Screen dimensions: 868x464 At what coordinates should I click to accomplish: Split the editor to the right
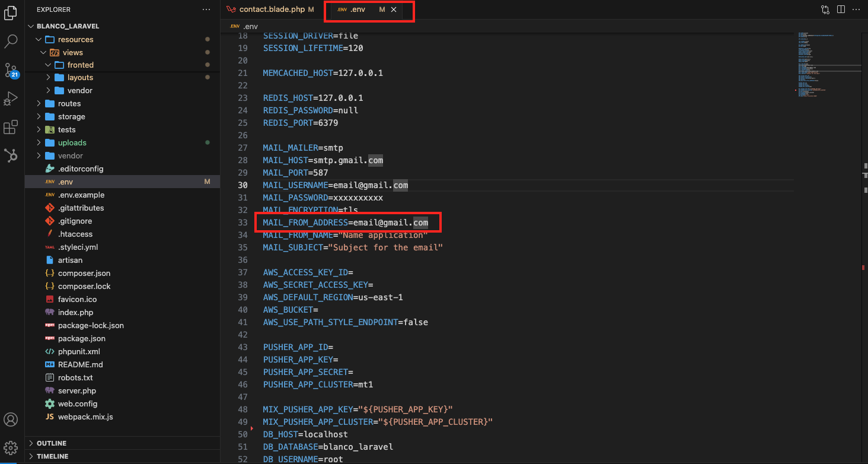click(x=841, y=9)
